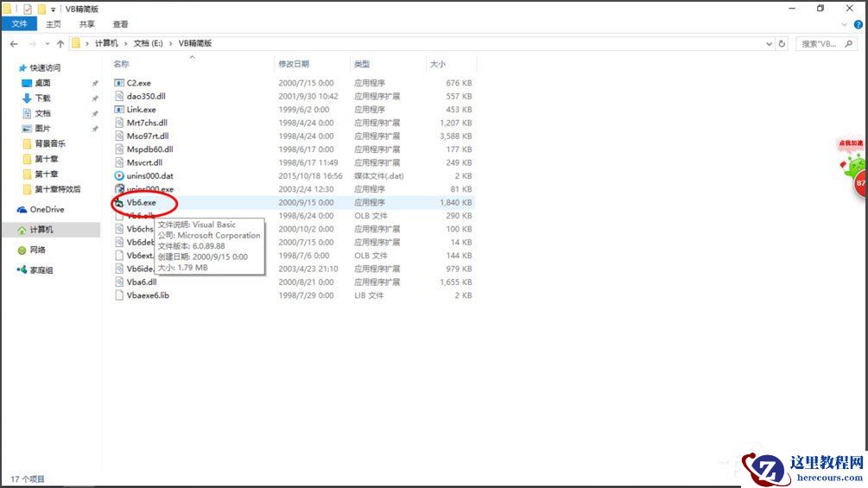Image resolution: width=868 pixels, height=488 pixels.
Task: Select the Msvcrt.dll file icon
Action: (x=118, y=162)
